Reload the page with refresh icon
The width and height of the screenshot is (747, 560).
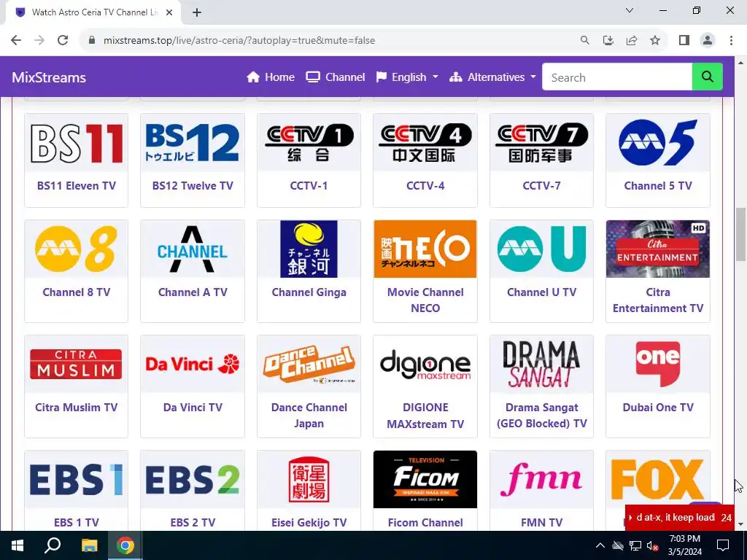(63, 40)
